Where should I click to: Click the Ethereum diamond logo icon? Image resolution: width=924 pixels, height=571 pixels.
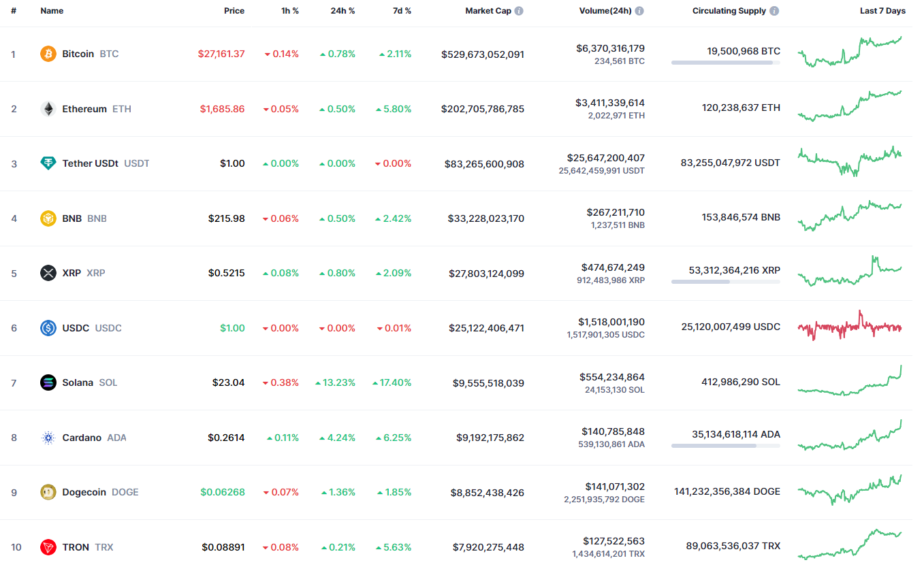coord(48,109)
